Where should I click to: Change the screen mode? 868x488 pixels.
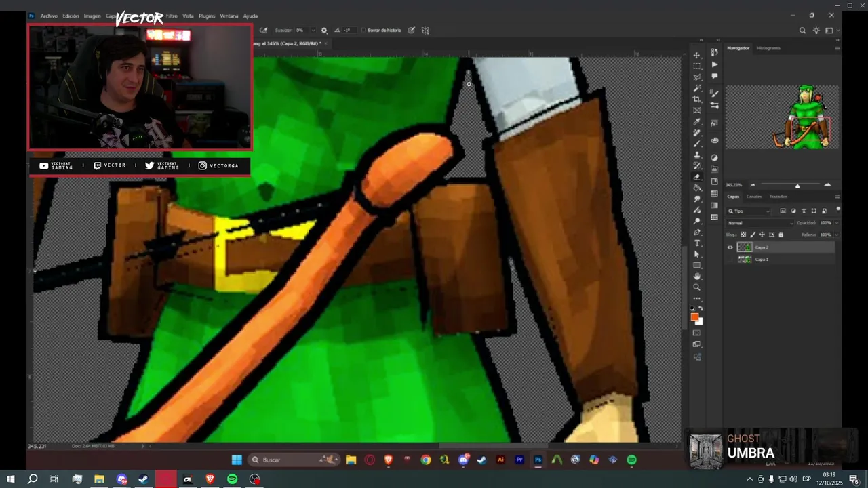pyautogui.click(x=696, y=344)
